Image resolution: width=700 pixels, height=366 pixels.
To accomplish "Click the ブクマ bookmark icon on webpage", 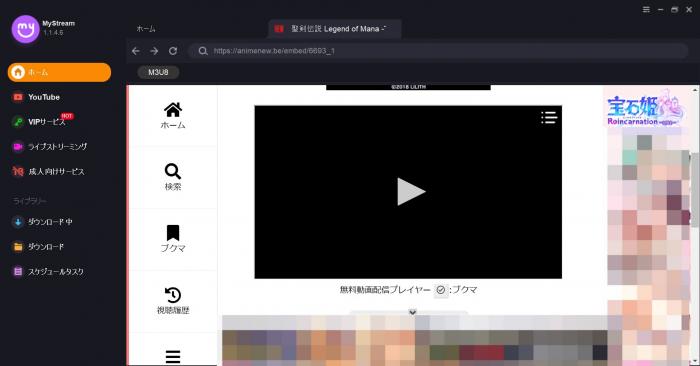I will [x=173, y=239].
